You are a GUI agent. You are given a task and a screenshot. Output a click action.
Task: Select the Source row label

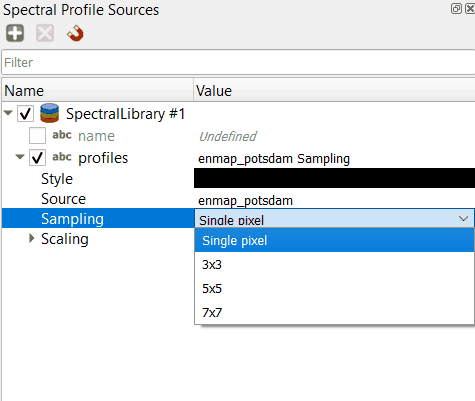click(x=63, y=199)
